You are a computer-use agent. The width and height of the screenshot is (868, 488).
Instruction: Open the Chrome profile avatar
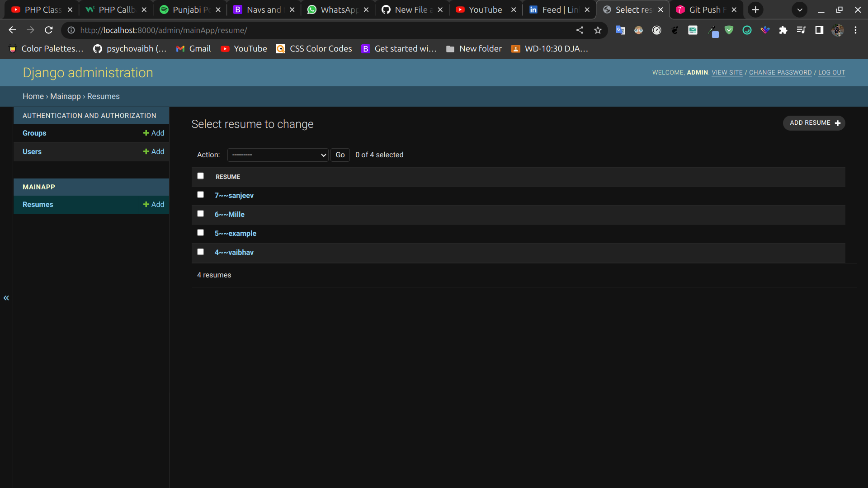[x=839, y=30]
